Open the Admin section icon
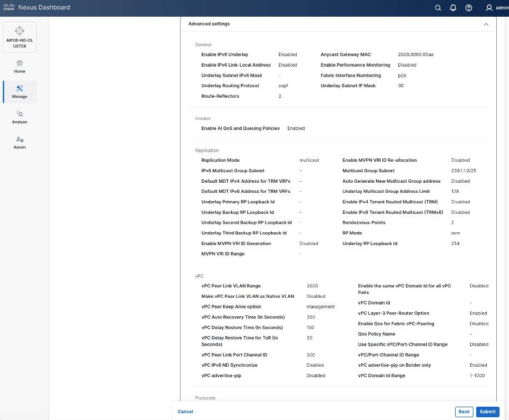 [19, 143]
